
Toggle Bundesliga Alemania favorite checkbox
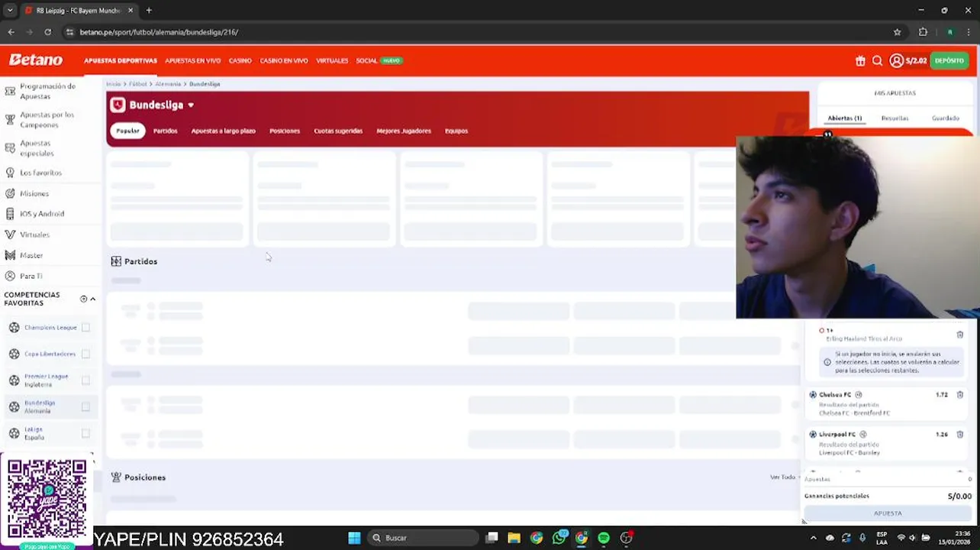85,407
